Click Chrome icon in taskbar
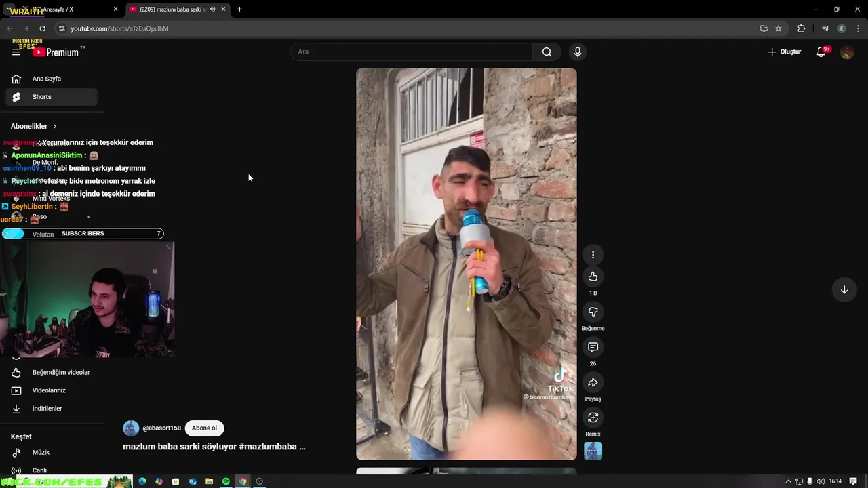Viewport: 868px width, 488px height. coord(242,481)
